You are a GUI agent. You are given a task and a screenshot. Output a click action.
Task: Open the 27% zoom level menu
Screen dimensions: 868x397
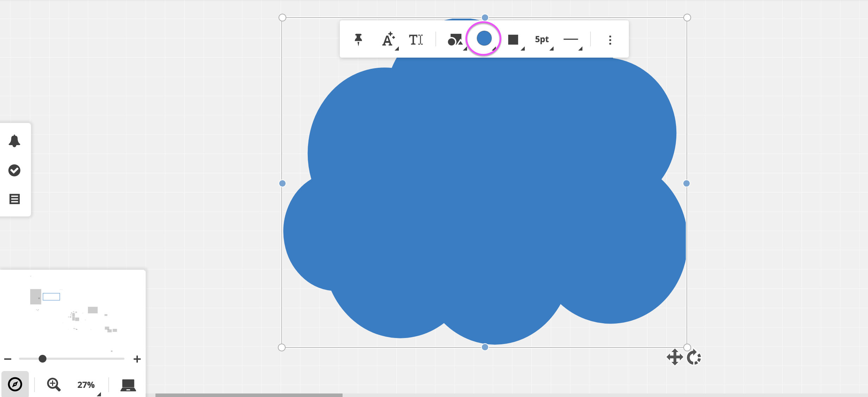(86, 385)
